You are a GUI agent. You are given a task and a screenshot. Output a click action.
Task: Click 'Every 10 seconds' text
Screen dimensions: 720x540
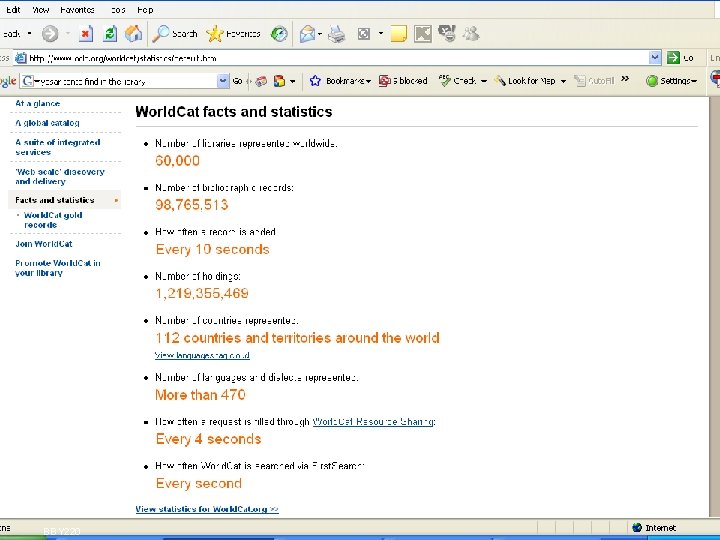tap(213, 249)
